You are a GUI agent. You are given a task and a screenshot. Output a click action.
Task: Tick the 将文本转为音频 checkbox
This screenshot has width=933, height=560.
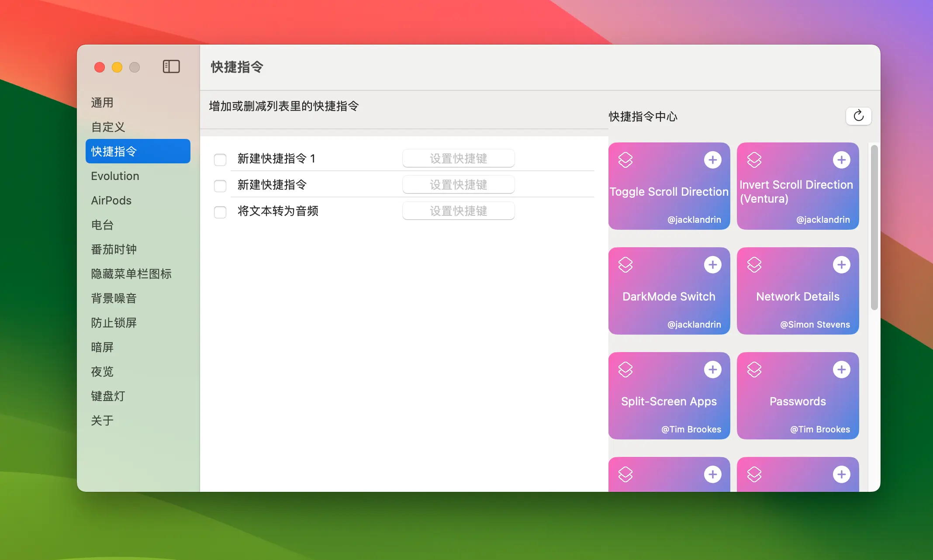click(220, 212)
